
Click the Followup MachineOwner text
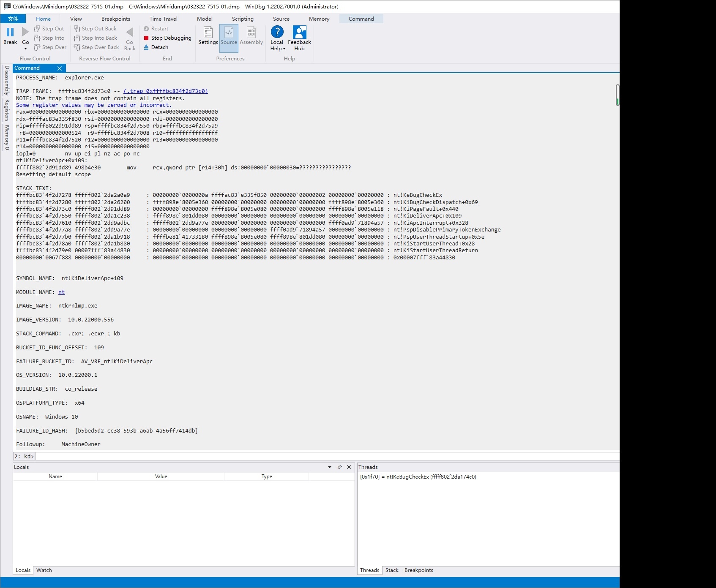(x=58, y=444)
